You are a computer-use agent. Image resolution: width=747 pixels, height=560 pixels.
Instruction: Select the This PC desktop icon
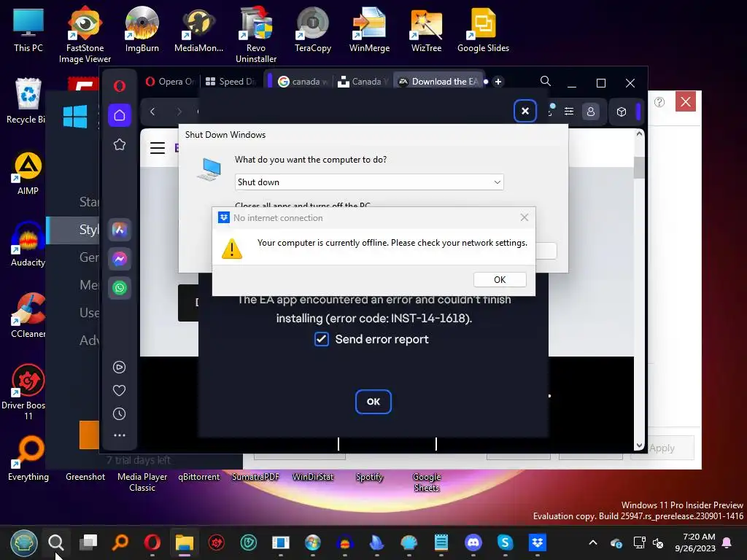tap(28, 29)
